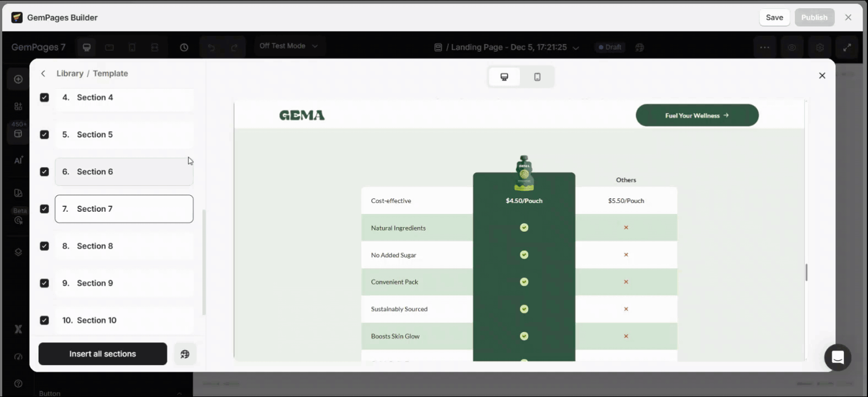Select the Section 9 list item

click(x=124, y=283)
